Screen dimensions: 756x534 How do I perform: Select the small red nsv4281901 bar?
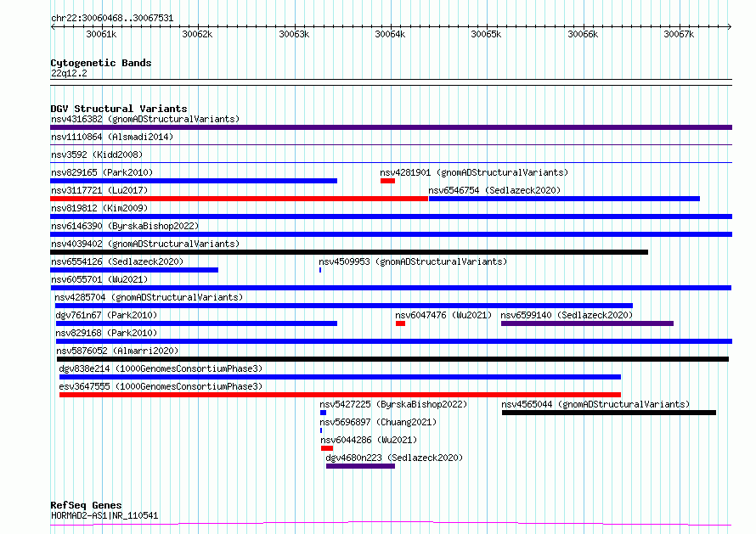tap(387, 181)
